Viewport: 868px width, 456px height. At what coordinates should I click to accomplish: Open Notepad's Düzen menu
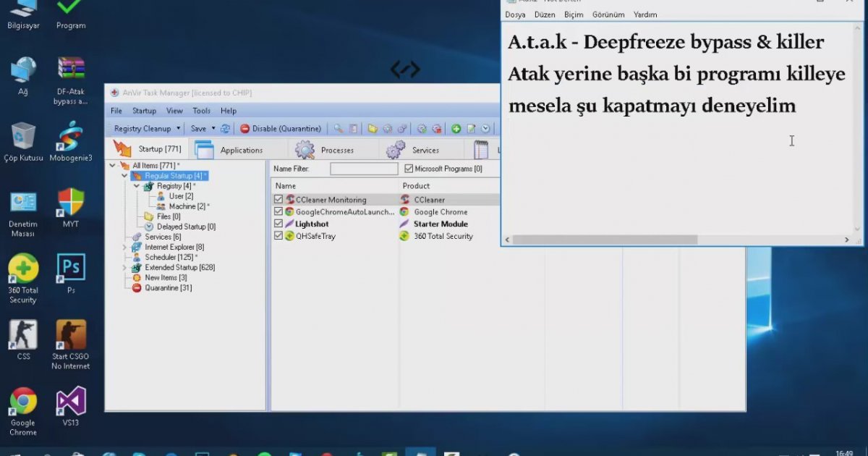tap(545, 14)
